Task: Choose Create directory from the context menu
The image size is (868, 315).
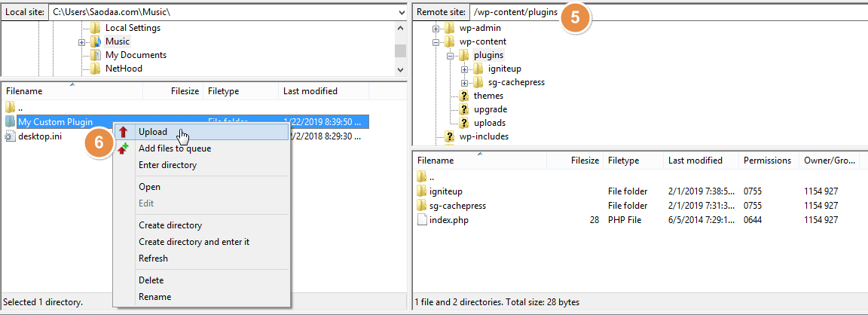Action: tap(170, 225)
